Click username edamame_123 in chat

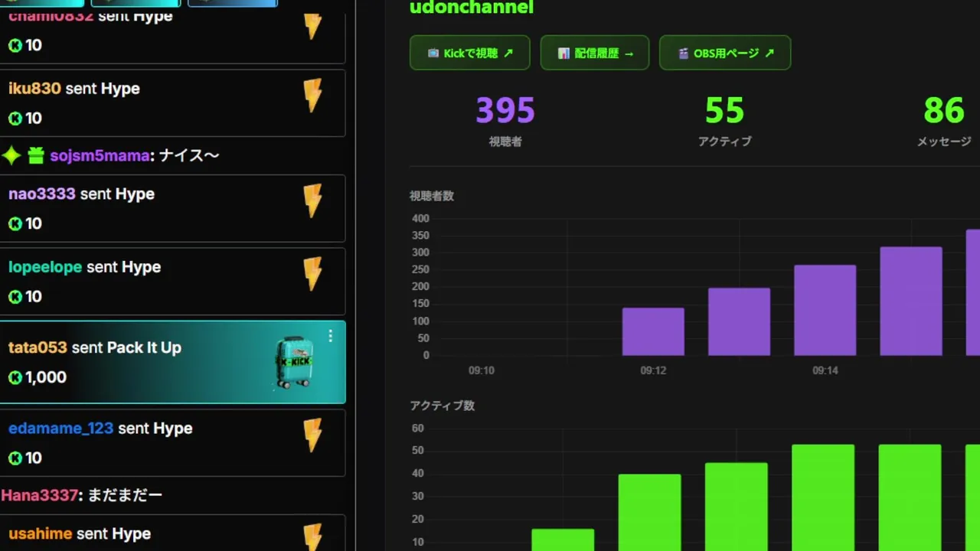[60, 429]
